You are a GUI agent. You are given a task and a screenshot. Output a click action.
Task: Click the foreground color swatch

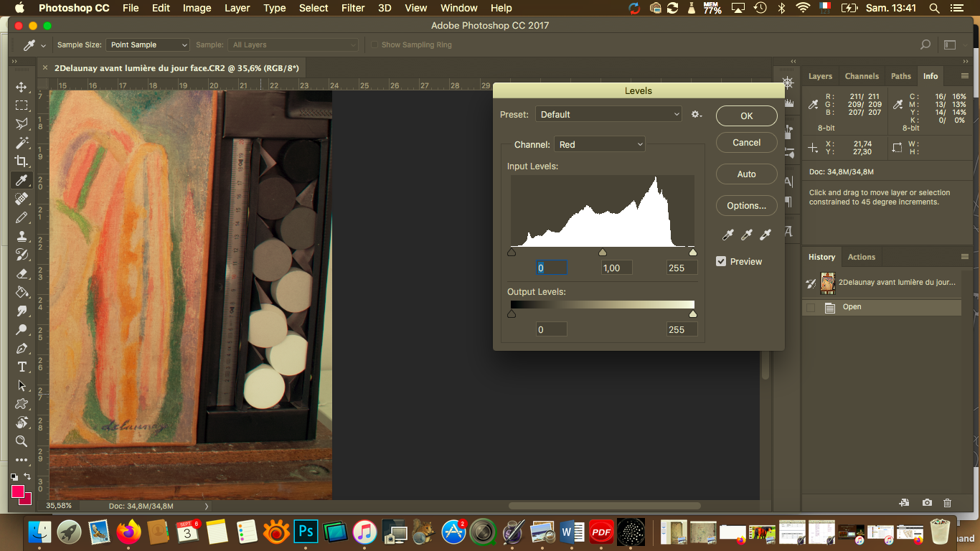[18, 491]
